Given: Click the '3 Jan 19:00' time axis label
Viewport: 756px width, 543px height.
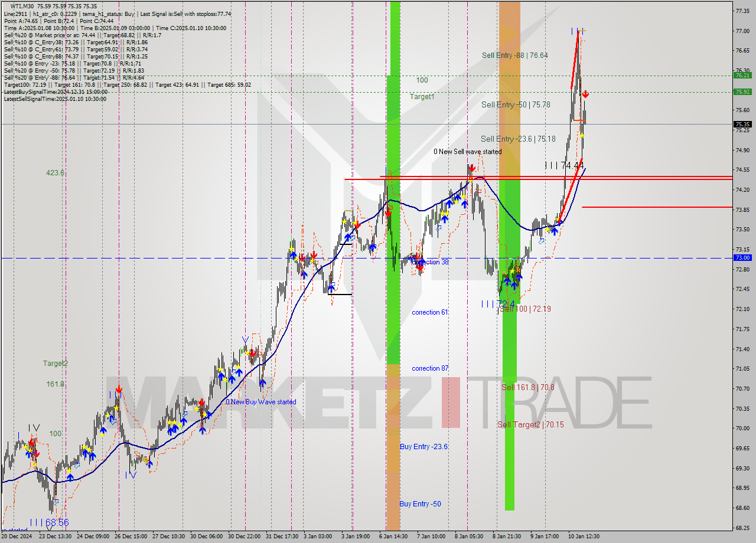Looking at the screenshot, I should 355,537.
